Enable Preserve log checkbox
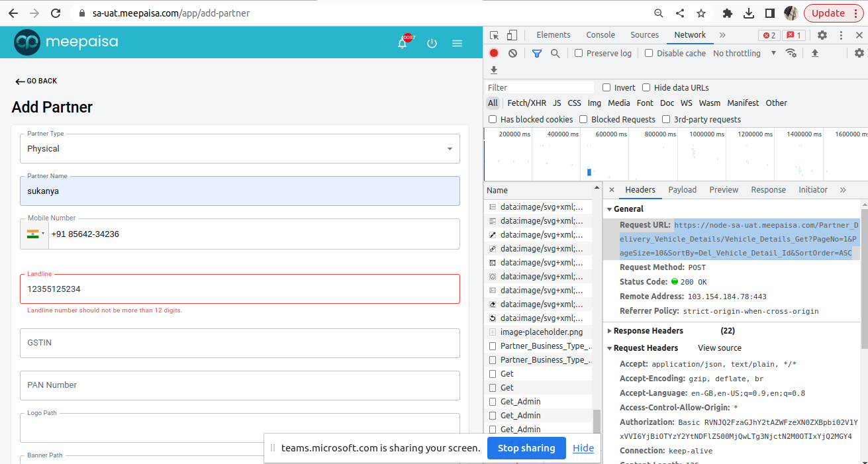The height and width of the screenshot is (464, 868). coord(579,53)
